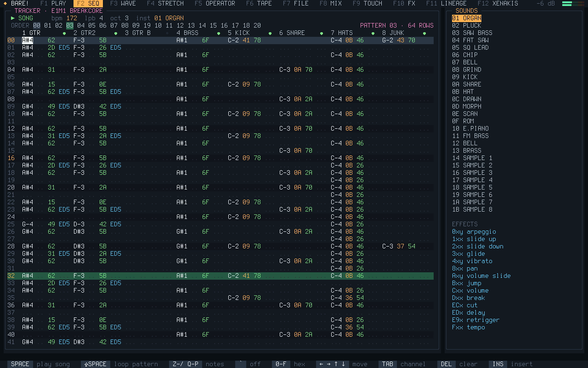Click the 4xy vibrato effect entry
The width and height of the screenshot is (588, 368).
[472, 261]
